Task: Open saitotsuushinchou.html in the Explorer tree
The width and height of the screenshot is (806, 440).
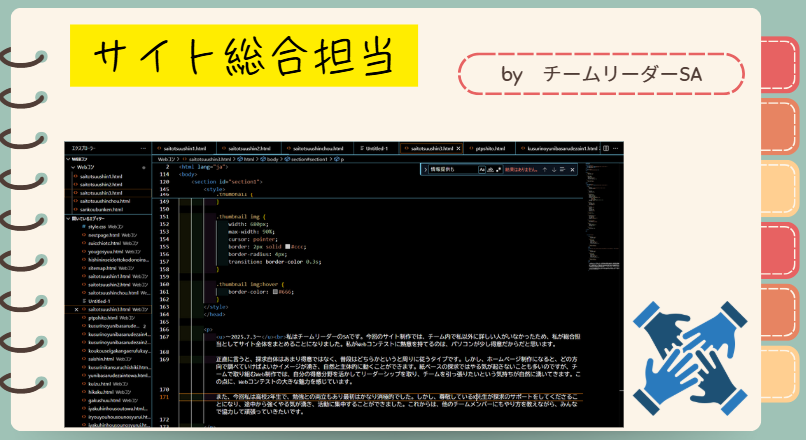Action: pyautogui.click(x=101, y=200)
